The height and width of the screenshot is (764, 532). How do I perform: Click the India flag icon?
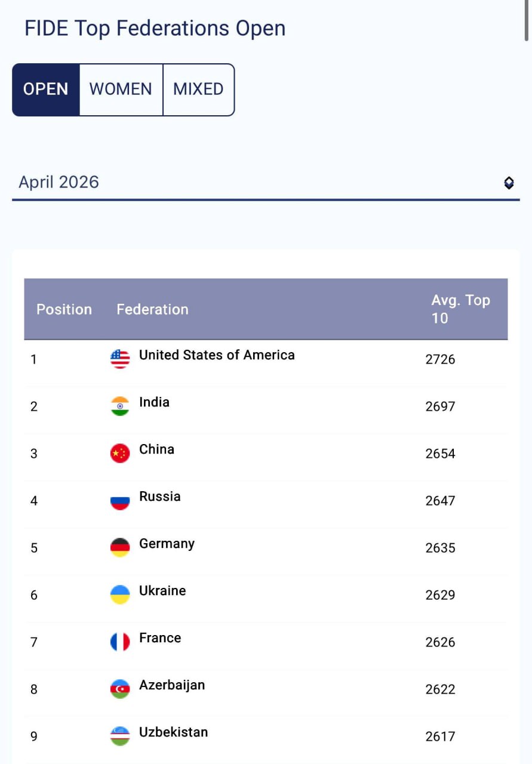[x=120, y=406]
